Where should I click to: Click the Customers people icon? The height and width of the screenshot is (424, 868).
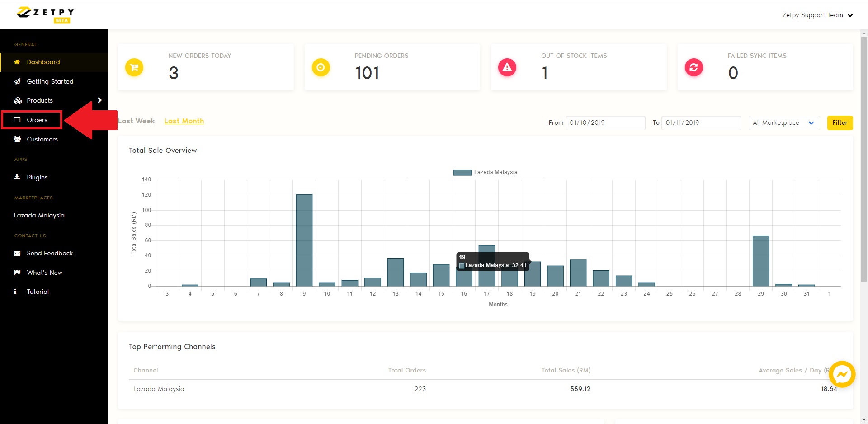point(17,139)
